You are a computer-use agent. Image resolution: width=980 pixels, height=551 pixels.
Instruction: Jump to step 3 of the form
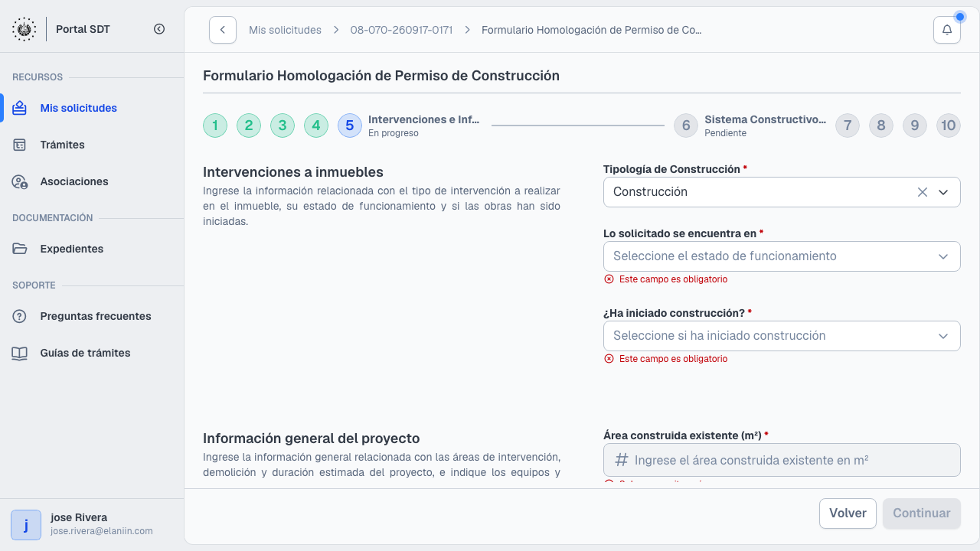(283, 126)
